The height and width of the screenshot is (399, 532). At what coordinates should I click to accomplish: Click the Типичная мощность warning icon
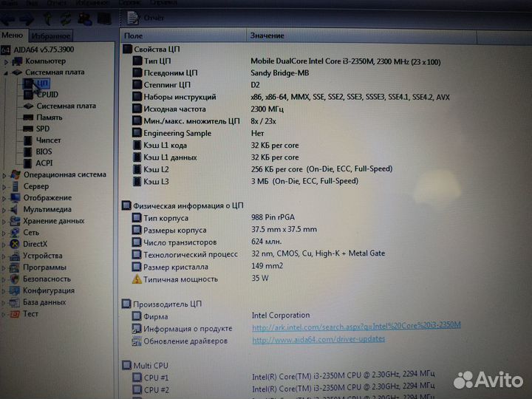click(137, 279)
